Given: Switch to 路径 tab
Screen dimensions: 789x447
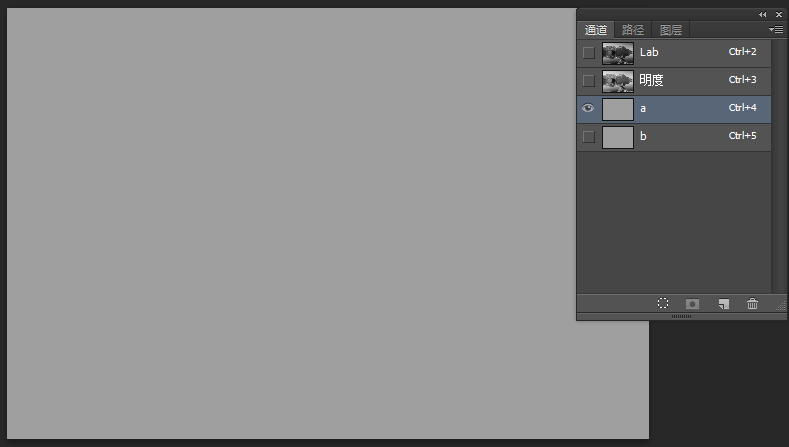Looking at the screenshot, I should [633, 30].
